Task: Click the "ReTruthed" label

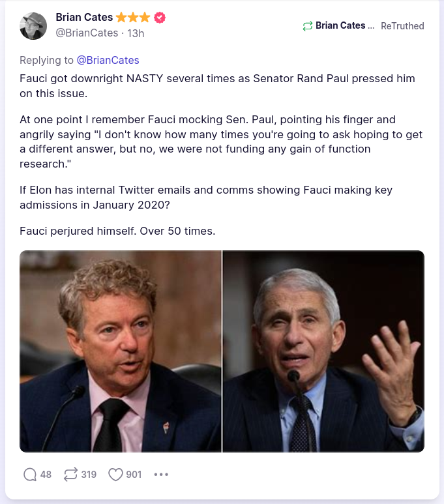Action: [x=402, y=26]
